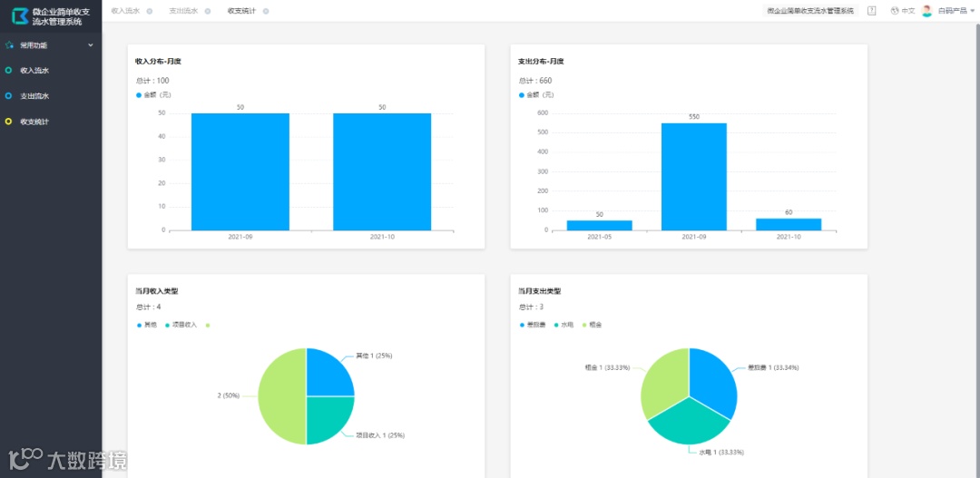Screen dimensions: 980x478
Task: Toggle the 项目收入 legend in 当月收入类型
Action: pyautogui.click(x=181, y=325)
